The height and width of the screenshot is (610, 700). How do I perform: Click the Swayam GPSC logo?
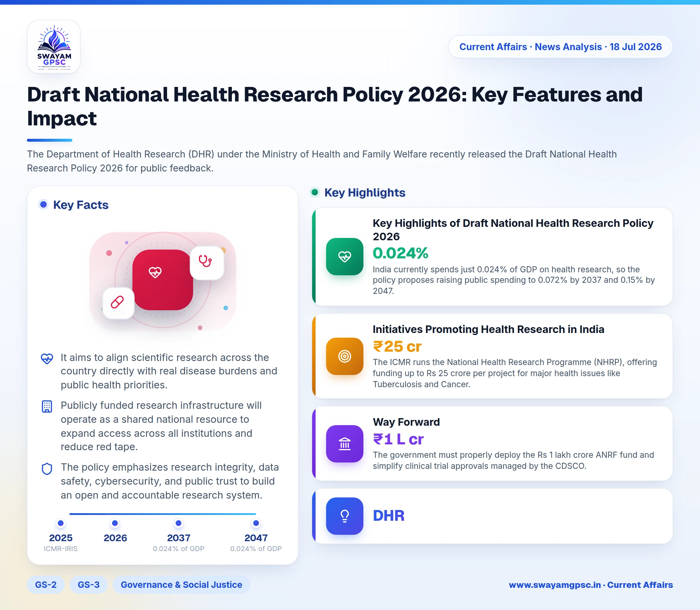[x=54, y=47]
